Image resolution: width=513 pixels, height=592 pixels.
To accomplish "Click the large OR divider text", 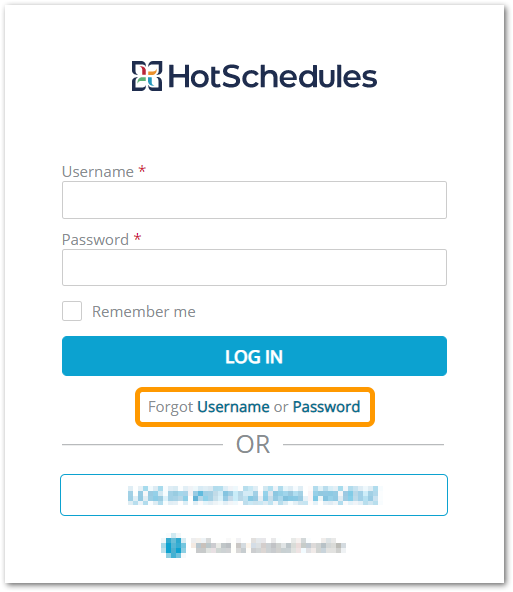I will [253, 444].
